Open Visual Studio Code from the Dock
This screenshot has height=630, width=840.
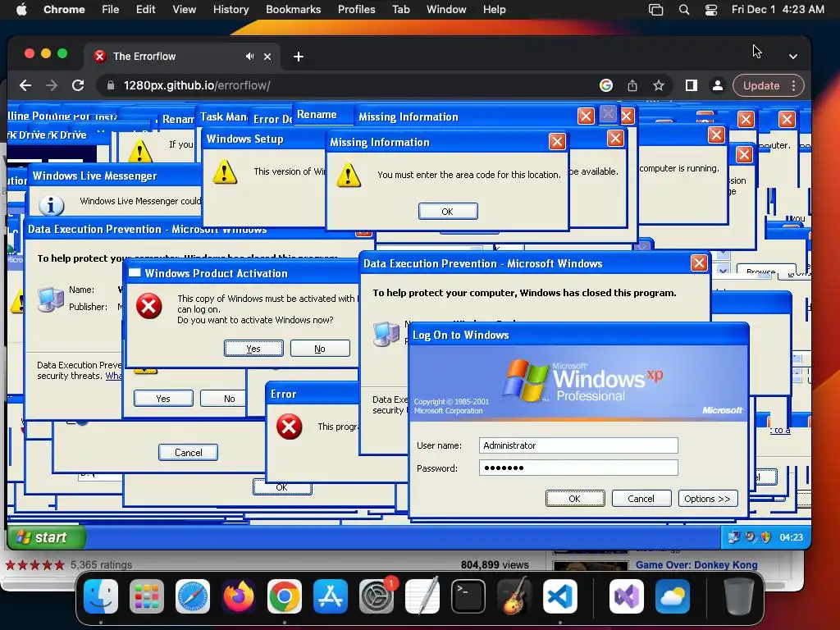(x=559, y=596)
